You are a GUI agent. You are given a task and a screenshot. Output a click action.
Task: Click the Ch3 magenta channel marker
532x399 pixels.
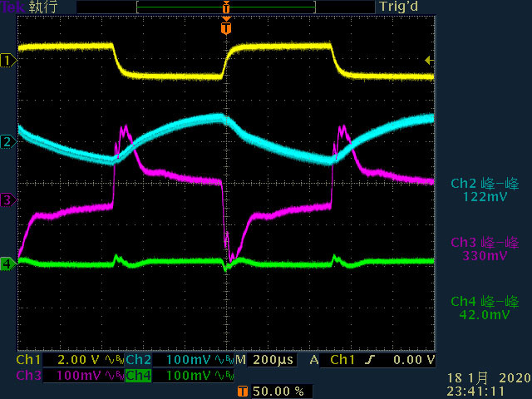pos(8,199)
